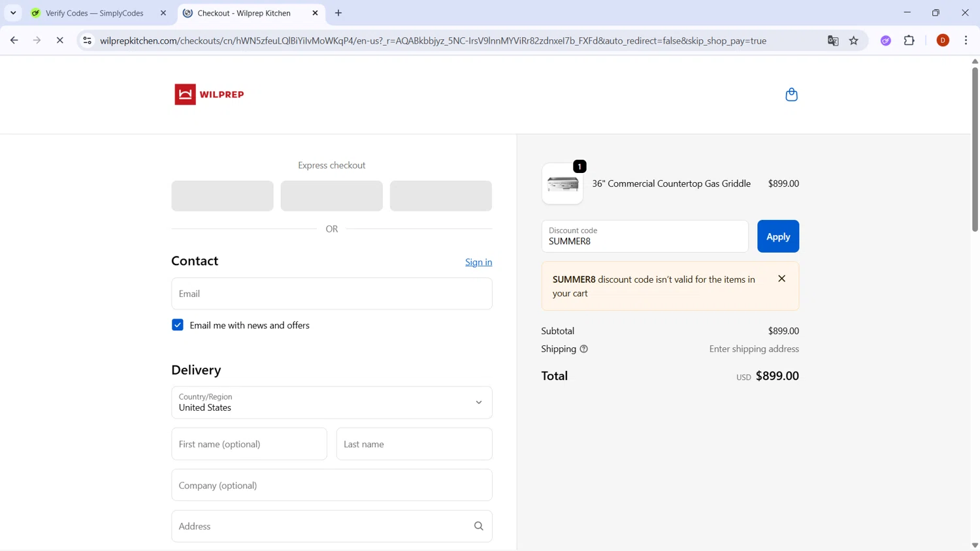Open a new browser tab

point(338,13)
